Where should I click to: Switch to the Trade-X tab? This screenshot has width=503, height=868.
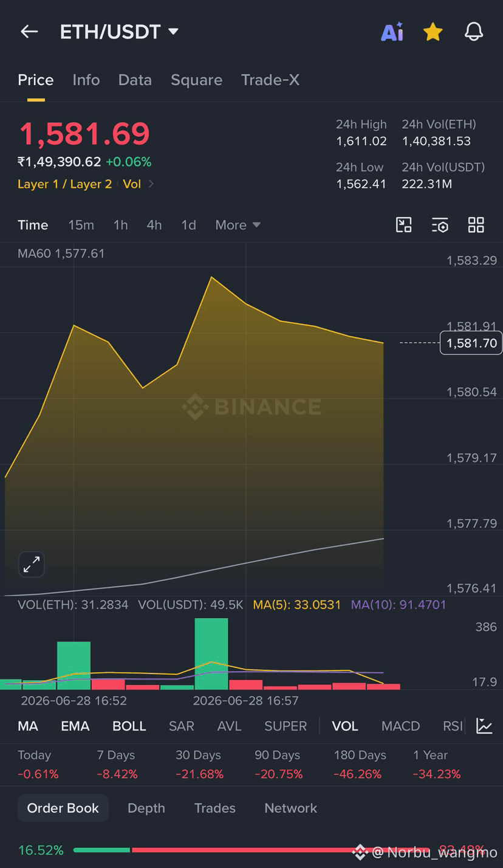tap(270, 80)
